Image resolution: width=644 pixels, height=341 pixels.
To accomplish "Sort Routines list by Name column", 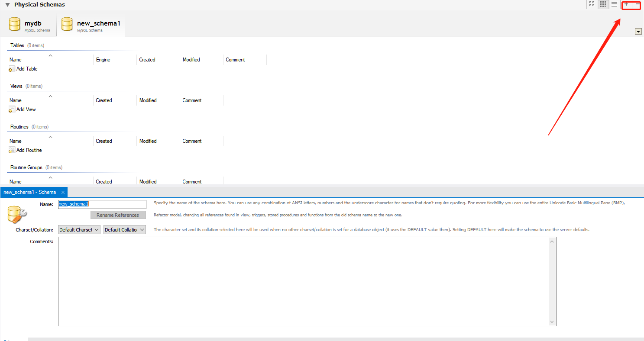I will [50, 141].
